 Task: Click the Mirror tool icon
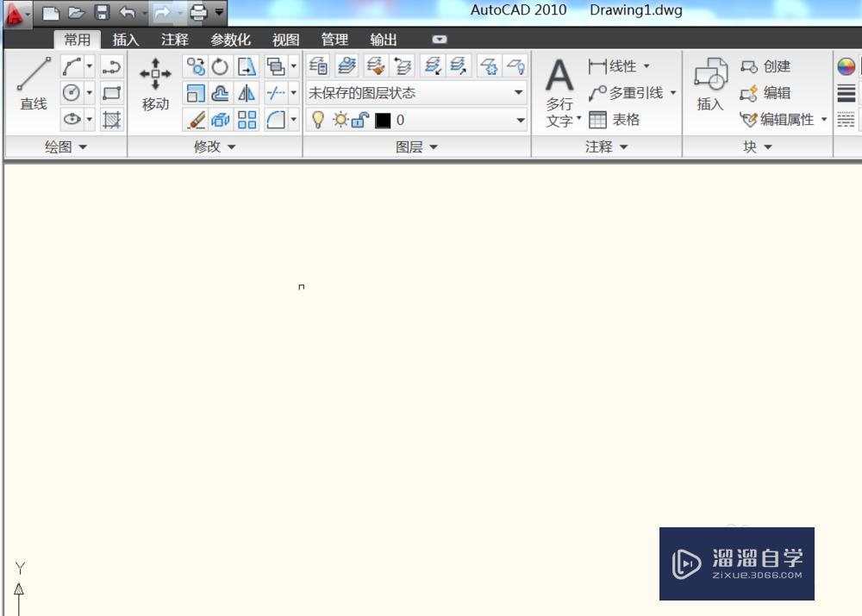pos(247,92)
